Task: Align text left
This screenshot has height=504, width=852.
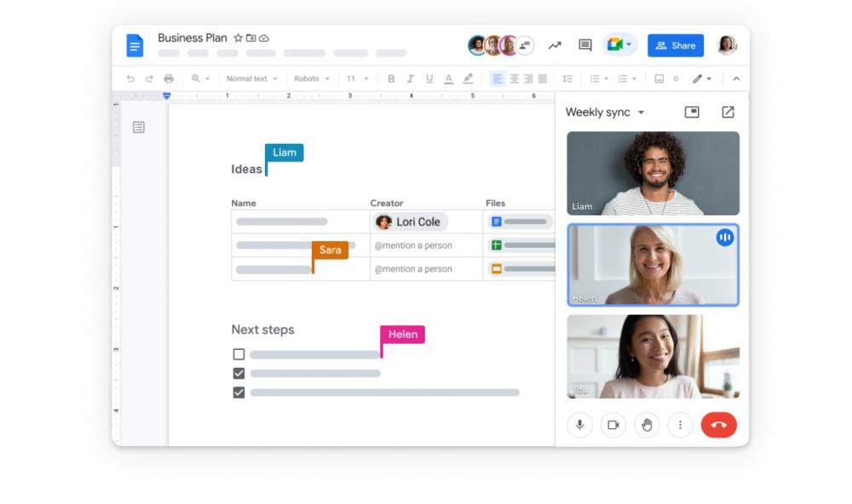Action: (x=498, y=78)
